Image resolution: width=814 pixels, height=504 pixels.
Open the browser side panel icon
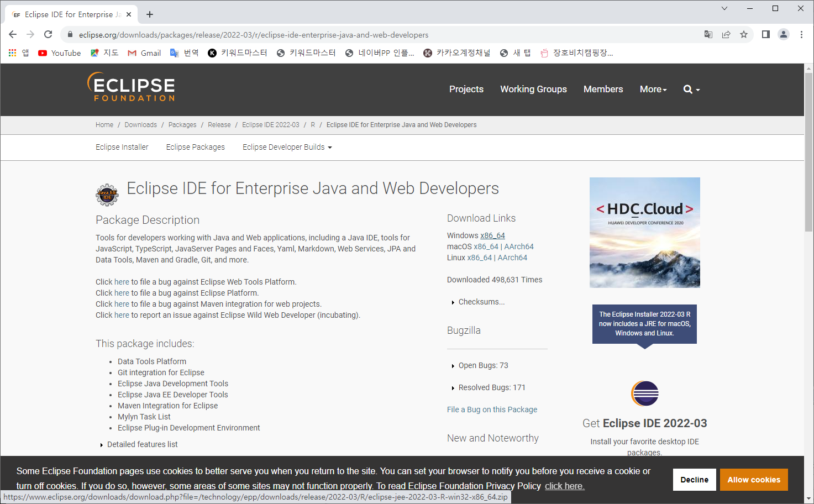[765, 34]
